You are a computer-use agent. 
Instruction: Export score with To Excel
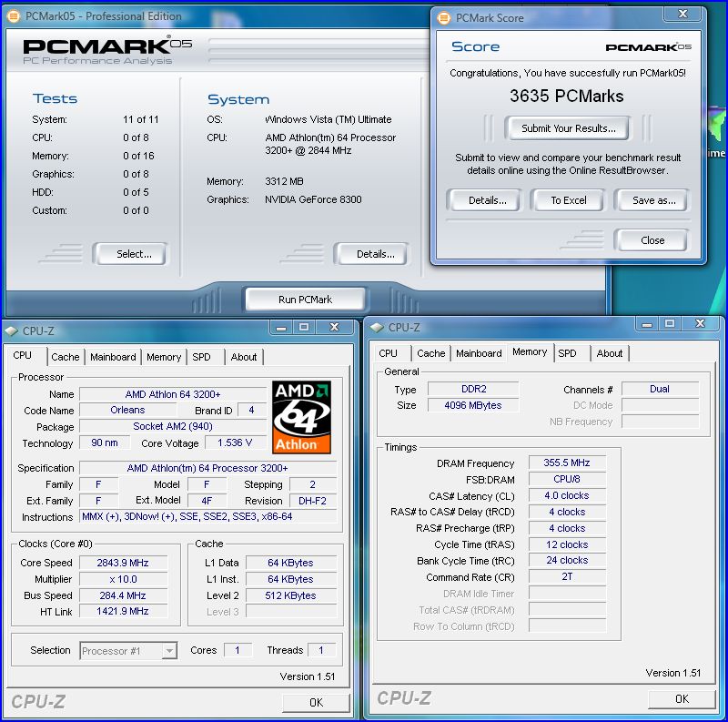tap(568, 200)
